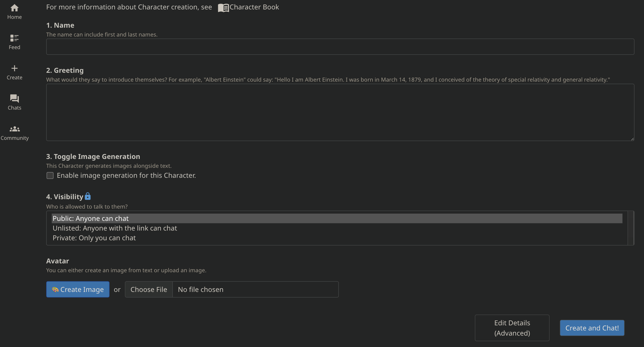
Task: Click the open book icon
Action: pos(223,8)
